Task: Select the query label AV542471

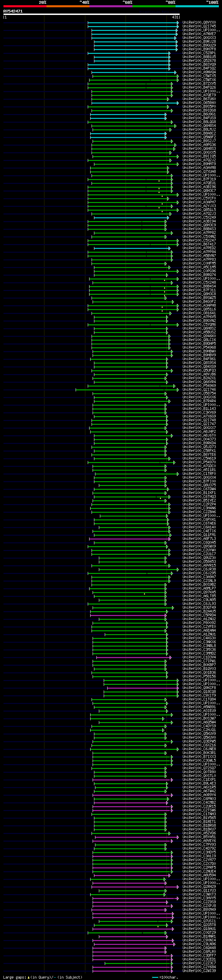Action: tap(13, 11)
